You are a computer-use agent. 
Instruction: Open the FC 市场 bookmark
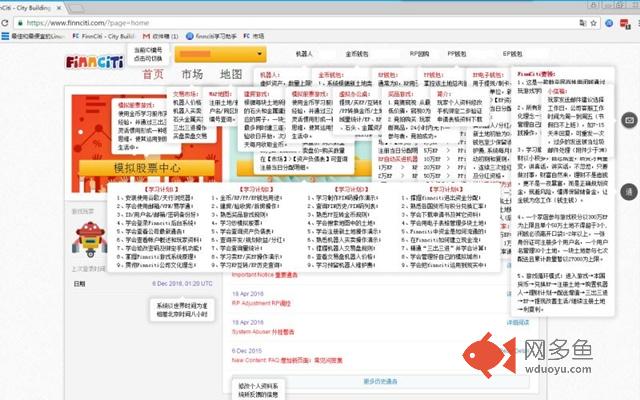(254, 36)
